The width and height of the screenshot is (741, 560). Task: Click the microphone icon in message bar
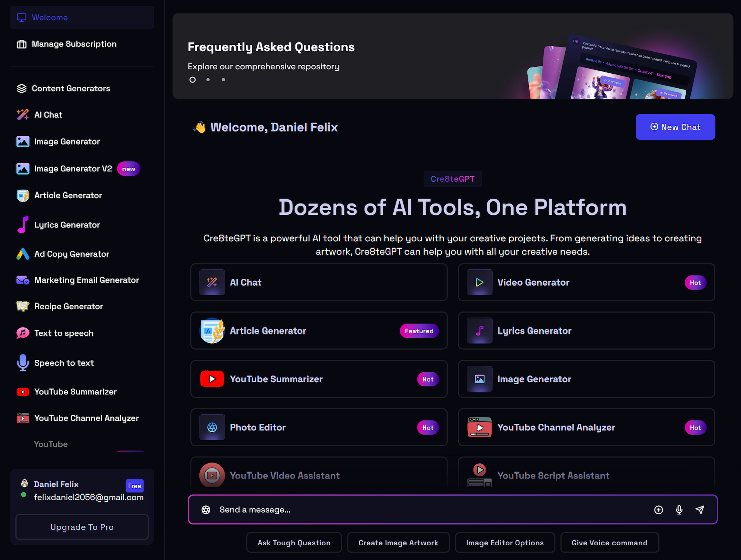pos(679,510)
